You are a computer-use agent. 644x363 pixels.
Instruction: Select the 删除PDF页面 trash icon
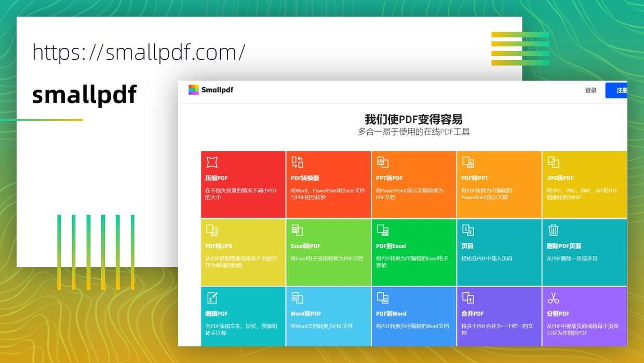tap(554, 230)
